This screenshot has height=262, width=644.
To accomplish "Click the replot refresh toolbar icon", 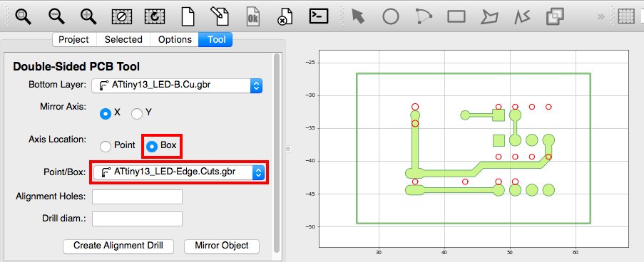I will 155,16.
